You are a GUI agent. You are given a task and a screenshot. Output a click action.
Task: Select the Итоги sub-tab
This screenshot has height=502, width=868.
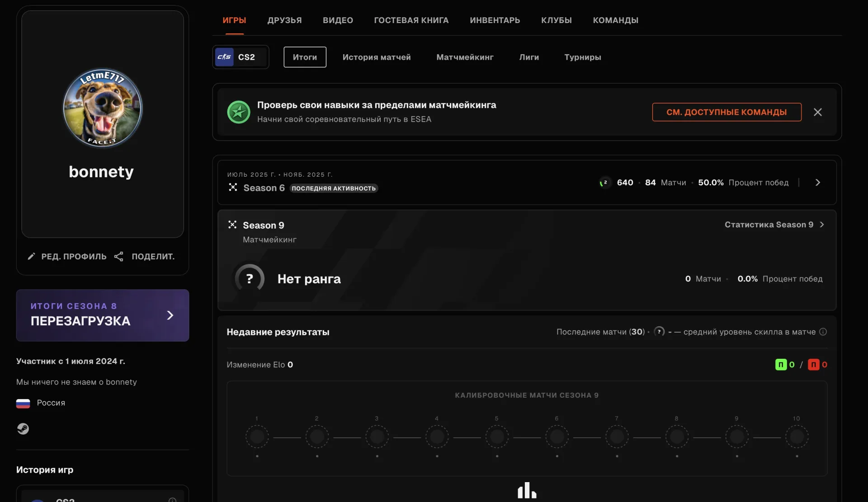(x=305, y=57)
